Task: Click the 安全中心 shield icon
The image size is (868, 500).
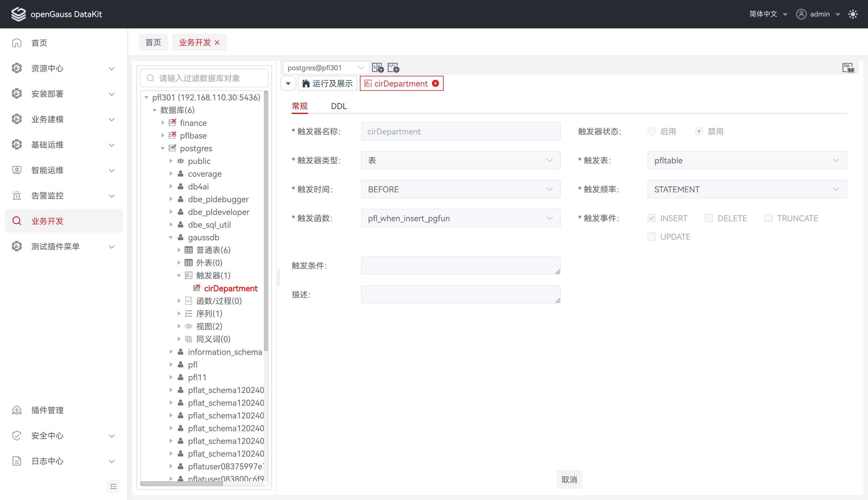Action: tap(17, 436)
